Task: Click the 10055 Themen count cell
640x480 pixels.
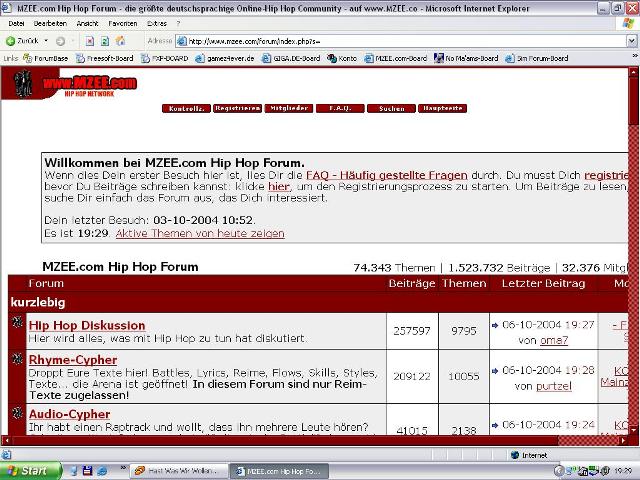Action: coord(464,376)
